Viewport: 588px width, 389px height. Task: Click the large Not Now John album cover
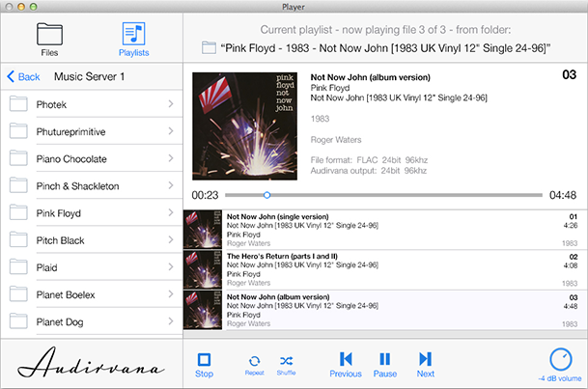244,126
